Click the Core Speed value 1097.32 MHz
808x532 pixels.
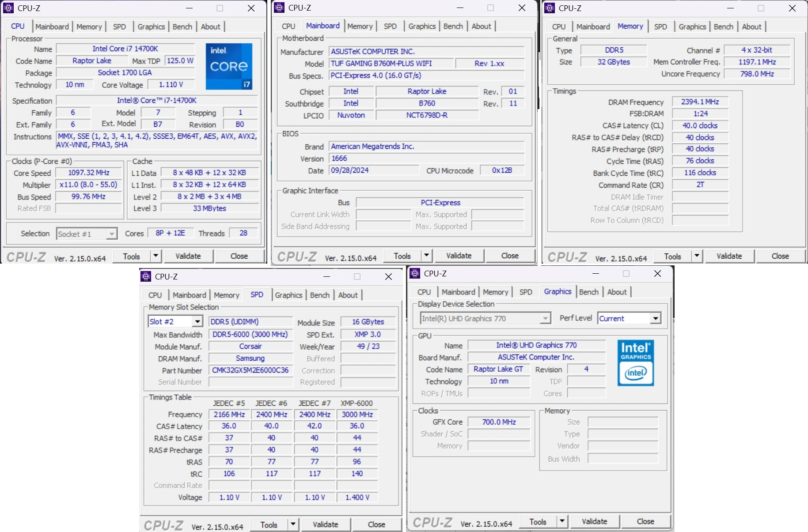[x=89, y=173]
